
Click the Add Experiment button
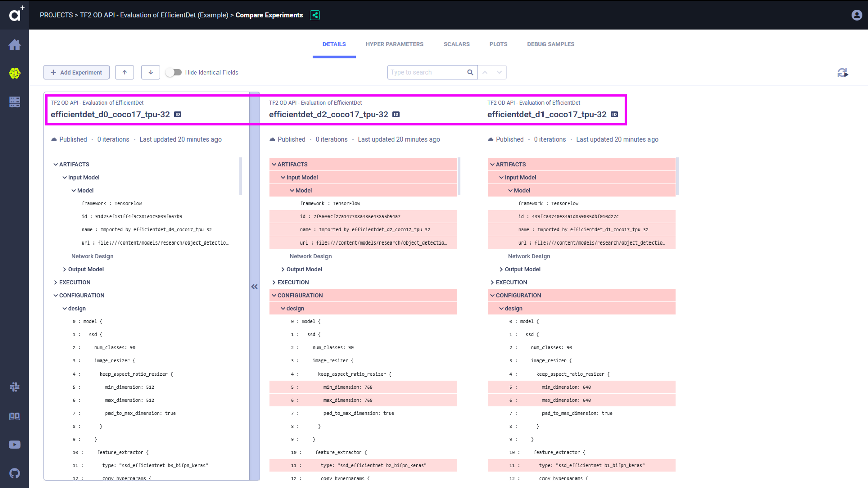tap(76, 72)
